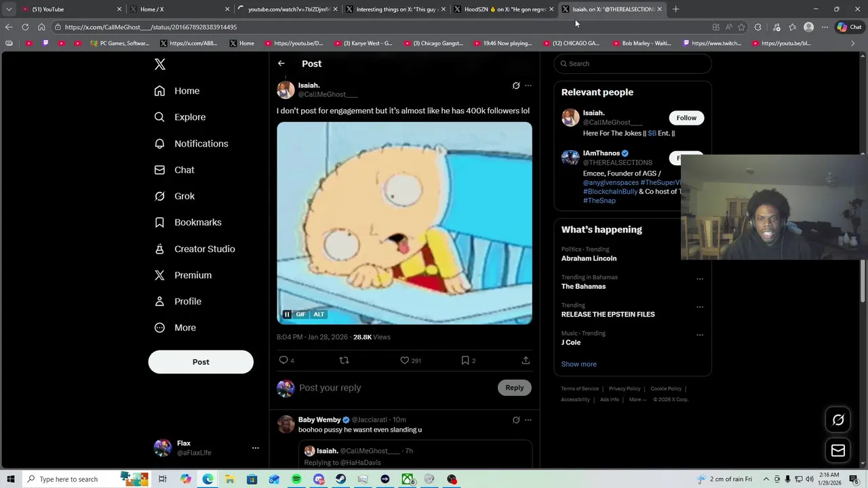Viewport: 868px width, 488px height.
Task: Click the Grok icon on Isaiah's post
Action: [516, 86]
